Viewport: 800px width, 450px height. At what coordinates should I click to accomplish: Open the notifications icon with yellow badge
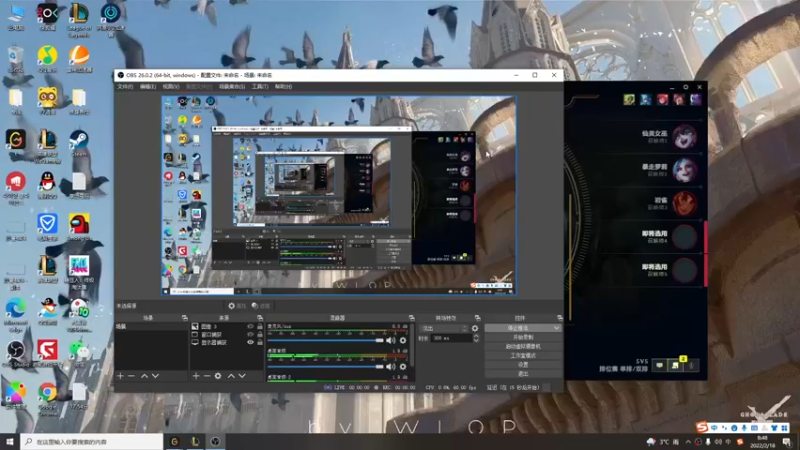point(676,364)
